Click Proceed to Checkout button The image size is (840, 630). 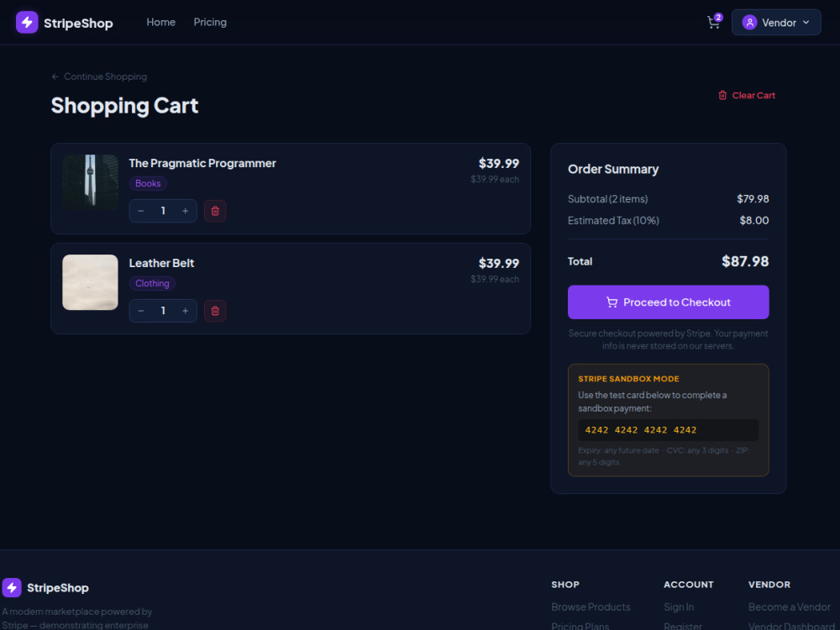tap(668, 302)
